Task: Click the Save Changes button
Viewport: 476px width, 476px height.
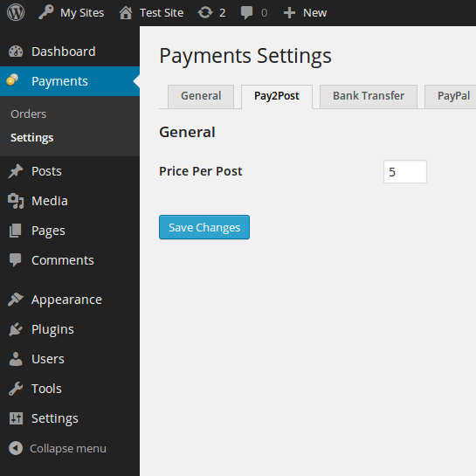Action: click(x=204, y=227)
